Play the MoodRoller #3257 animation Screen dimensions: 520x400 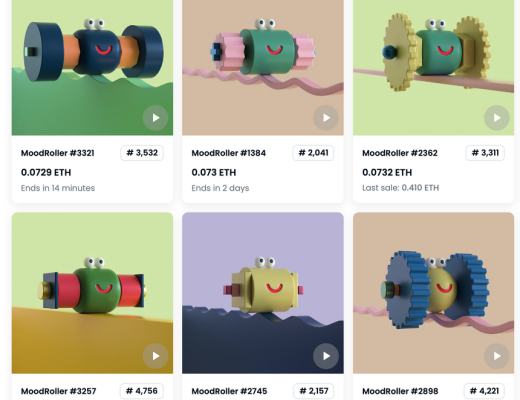[x=155, y=356]
